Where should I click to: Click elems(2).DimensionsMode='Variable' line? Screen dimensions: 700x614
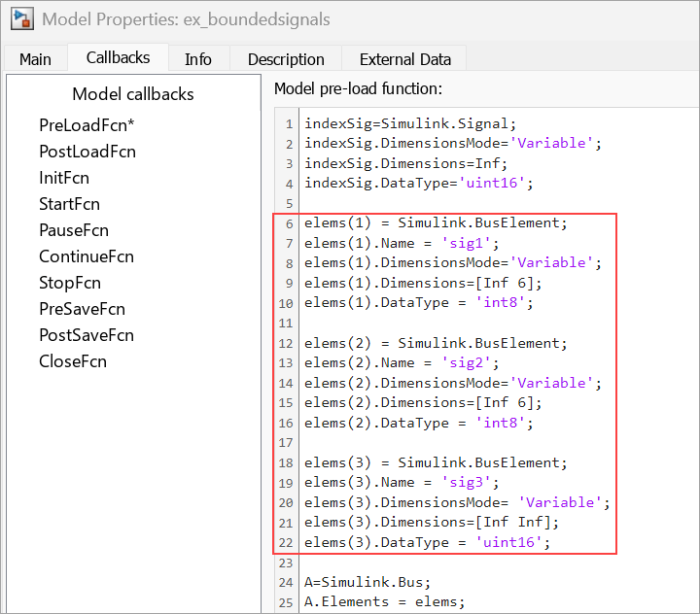[x=453, y=383]
